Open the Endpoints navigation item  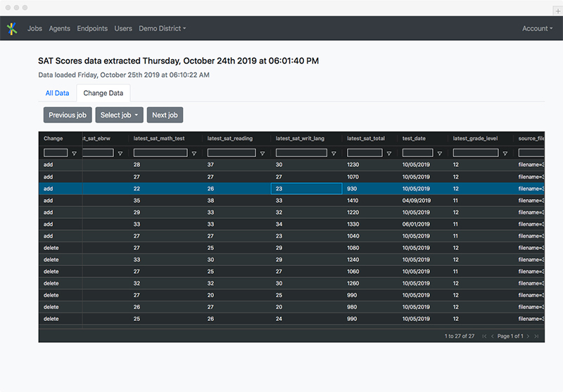tap(92, 29)
